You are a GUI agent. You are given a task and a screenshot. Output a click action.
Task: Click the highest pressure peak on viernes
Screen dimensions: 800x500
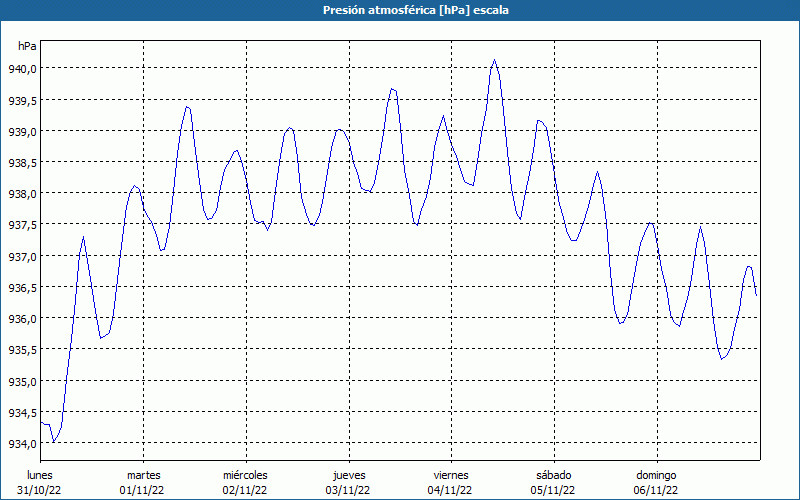494,60
